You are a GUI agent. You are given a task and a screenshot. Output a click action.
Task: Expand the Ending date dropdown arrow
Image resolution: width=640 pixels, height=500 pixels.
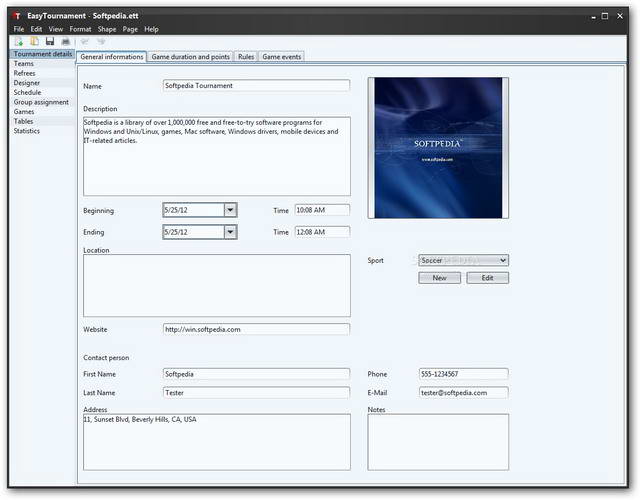click(x=230, y=232)
